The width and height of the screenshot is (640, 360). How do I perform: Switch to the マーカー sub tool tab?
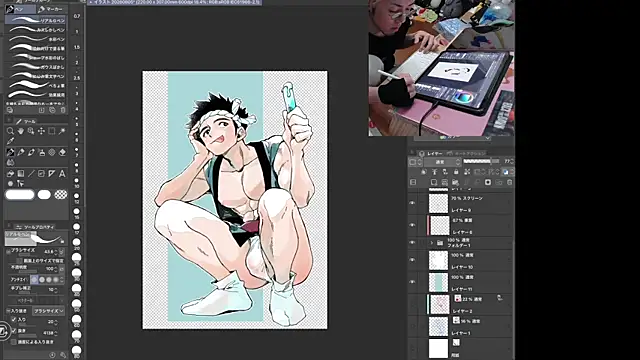[51, 9]
